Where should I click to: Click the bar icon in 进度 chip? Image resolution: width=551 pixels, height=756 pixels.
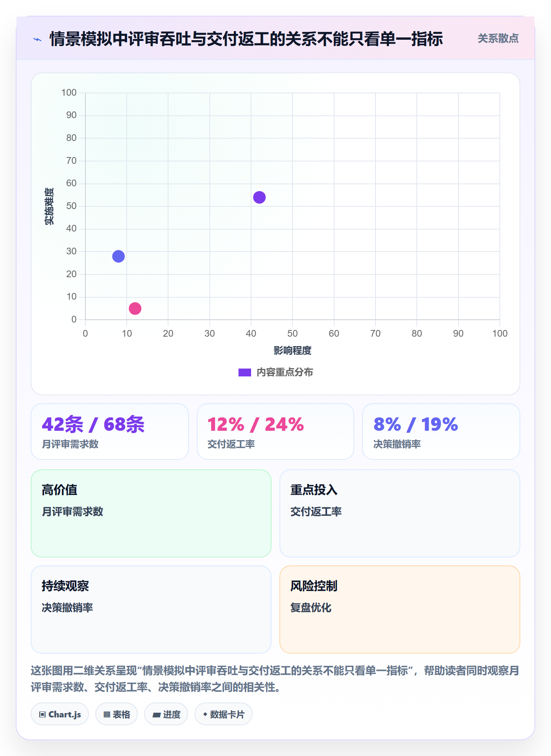[x=156, y=715]
